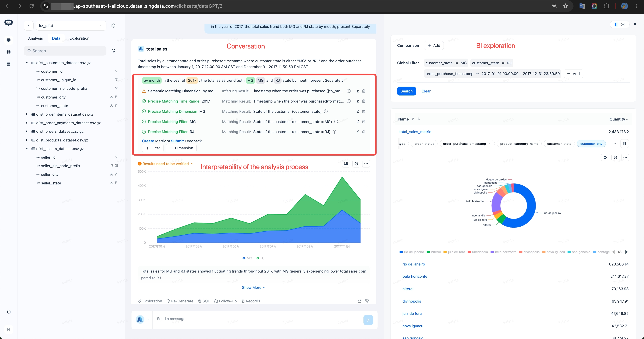Viewport: 644px width, 339px height.
Task: Switch to the Analysis tab
Action: pyautogui.click(x=35, y=38)
